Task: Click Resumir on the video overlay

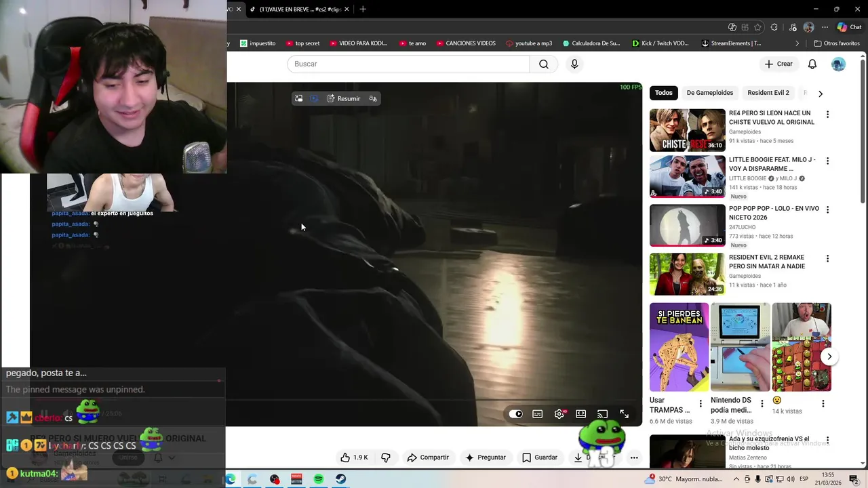Action: coord(344,98)
